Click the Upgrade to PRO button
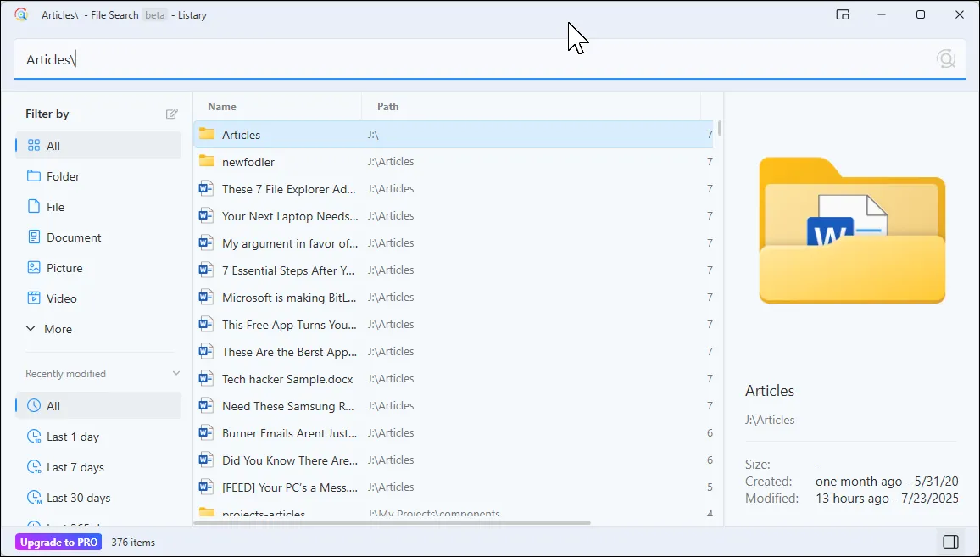Screen dimensions: 980x557 pyautogui.click(x=58, y=541)
